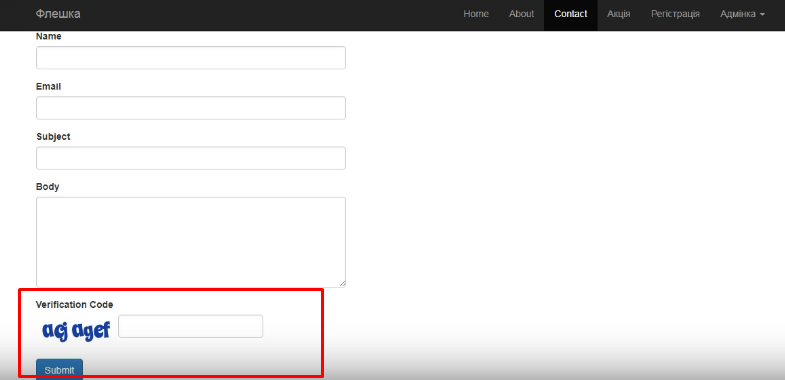Click the Verification Code label
785x380 pixels.
(75, 304)
